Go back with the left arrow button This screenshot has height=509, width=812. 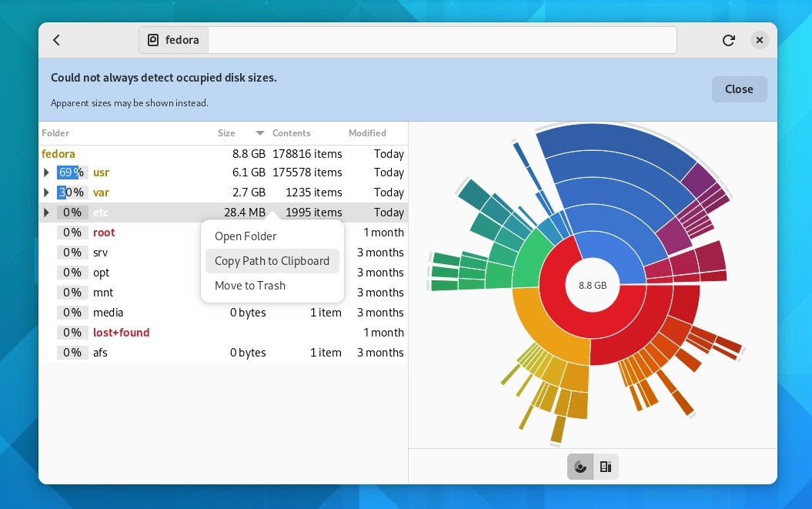coord(56,40)
